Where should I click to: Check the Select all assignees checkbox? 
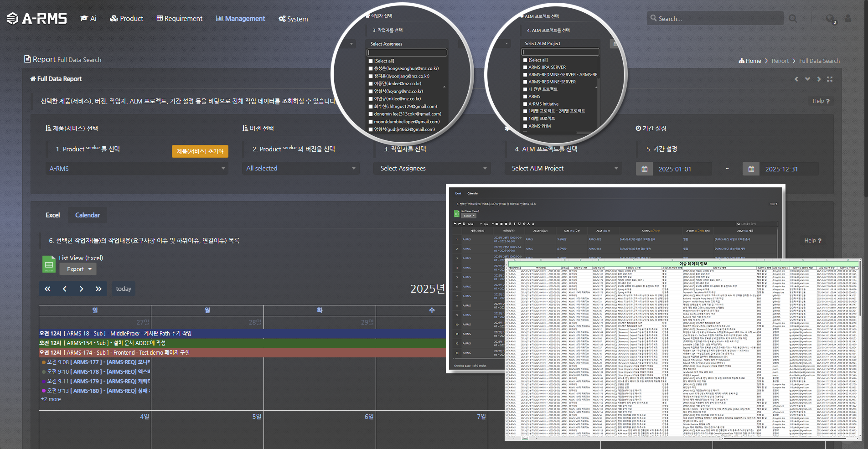point(371,61)
